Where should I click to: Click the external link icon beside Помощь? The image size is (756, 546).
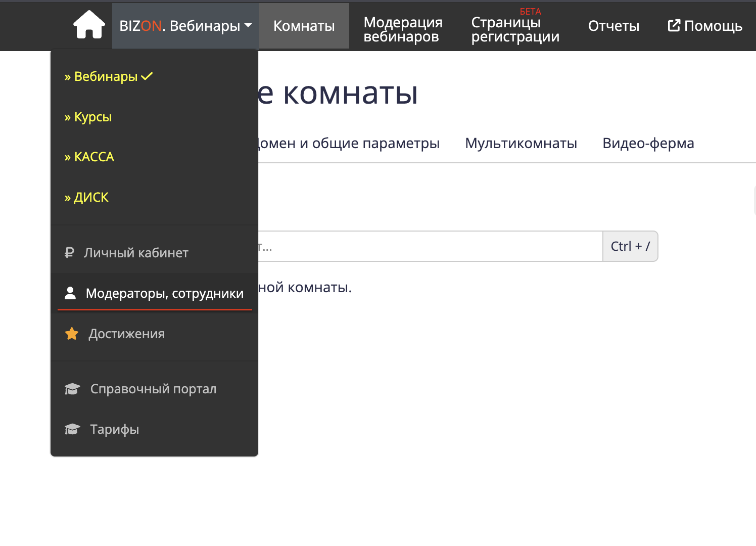(x=674, y=26)
